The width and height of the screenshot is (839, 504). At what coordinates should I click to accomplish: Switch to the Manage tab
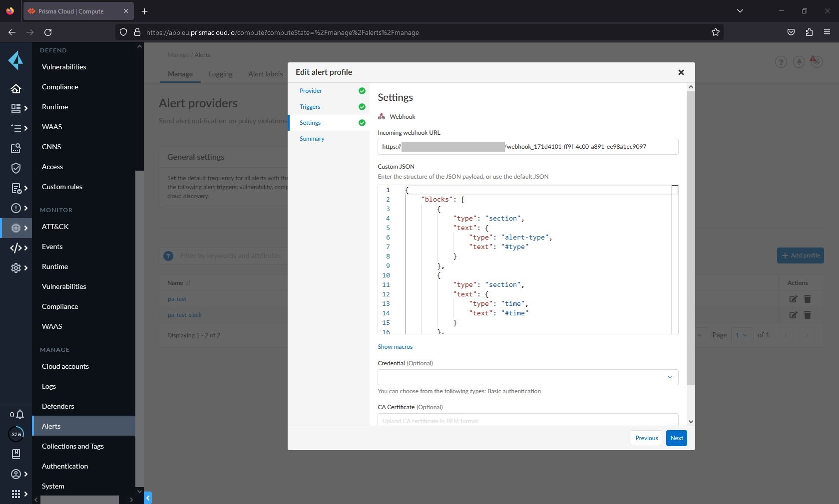coord(180,74)
